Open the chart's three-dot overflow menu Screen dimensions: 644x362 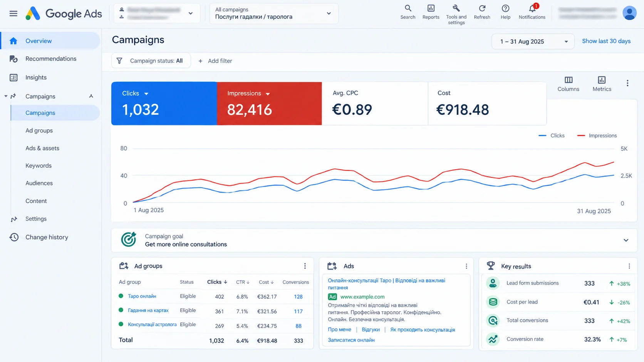(627, 83)
